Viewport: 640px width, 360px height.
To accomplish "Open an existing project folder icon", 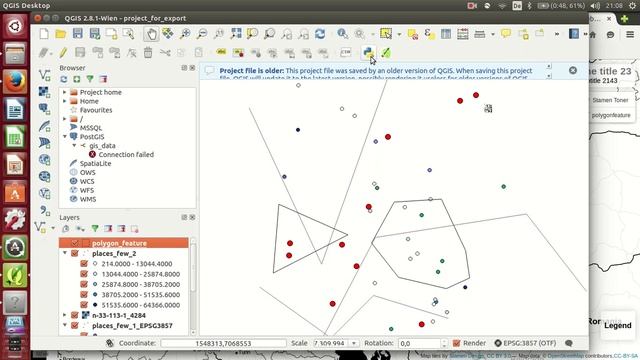I will (x=61, y=34).
